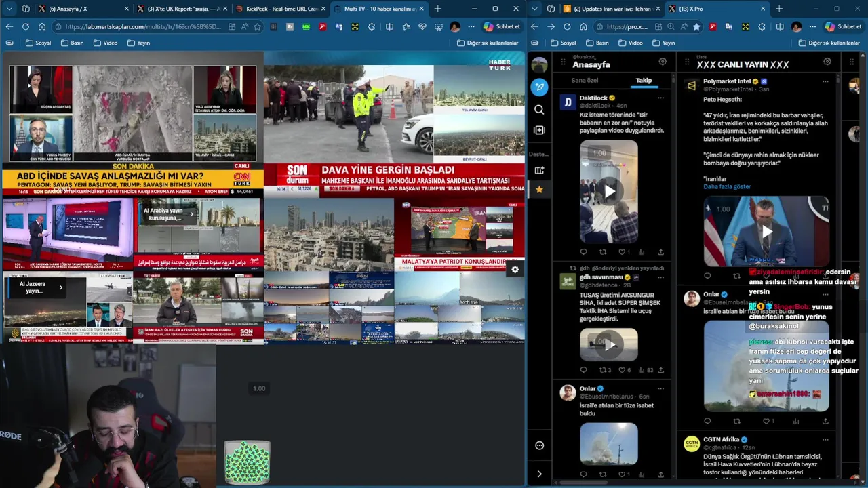868x488 pixels.
Task: Open Daktilock profile name
Action: (x=593, y=98)
